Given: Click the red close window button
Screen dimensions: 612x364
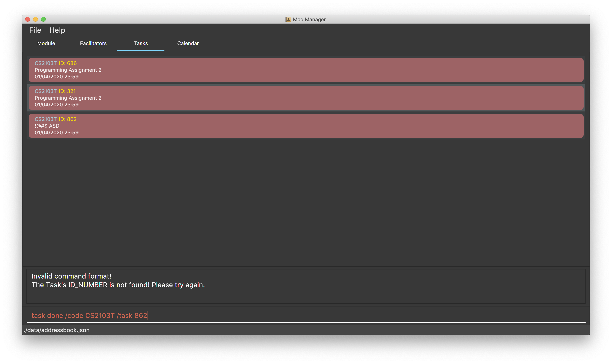Looking at the screenshot, I should [x=28, y=19].
